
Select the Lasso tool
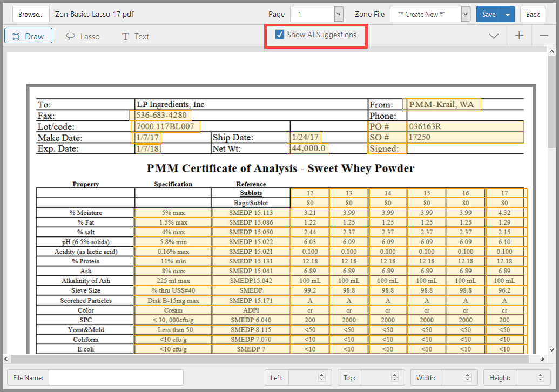[x=83, y=36]
